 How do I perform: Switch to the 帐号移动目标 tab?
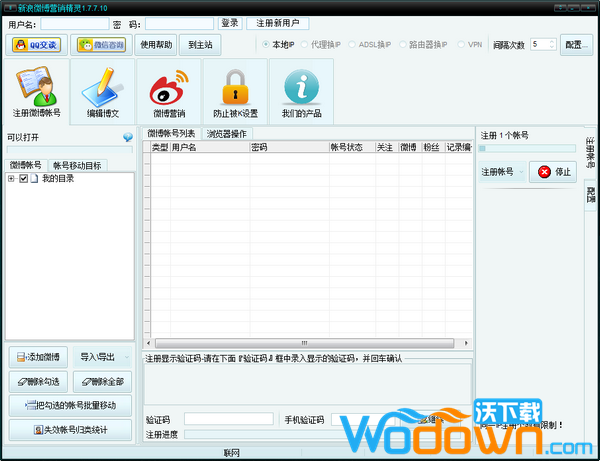click(x=77, y=165)
